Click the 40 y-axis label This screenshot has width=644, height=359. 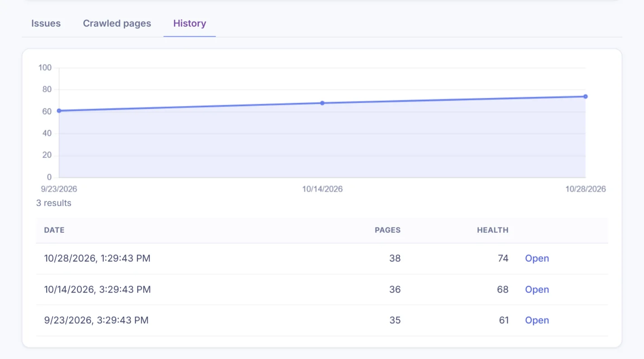[47, 133]
